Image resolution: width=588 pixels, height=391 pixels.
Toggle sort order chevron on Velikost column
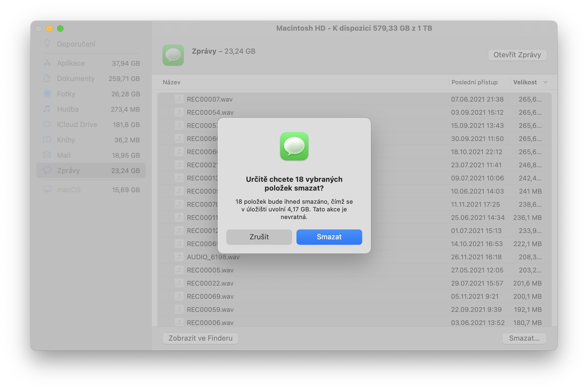[x=545, y=82]
